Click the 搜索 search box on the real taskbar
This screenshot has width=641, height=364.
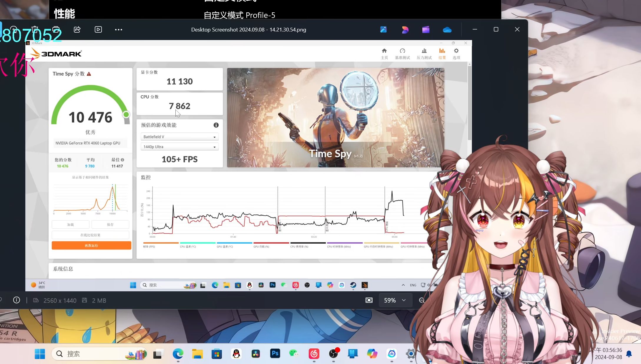click(99, 354)
